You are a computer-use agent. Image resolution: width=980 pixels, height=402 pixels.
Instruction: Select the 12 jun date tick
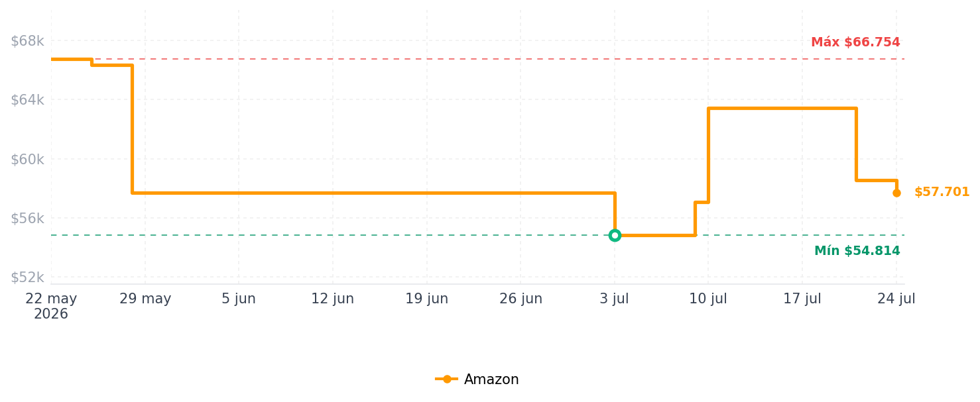[333, 299]
